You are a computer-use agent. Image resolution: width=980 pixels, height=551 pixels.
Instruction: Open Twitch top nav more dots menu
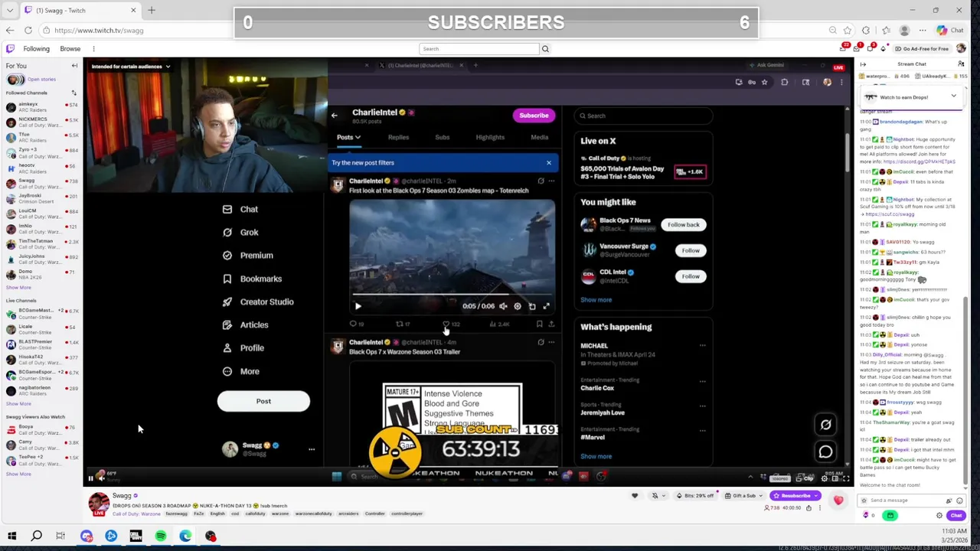coord(93,49)
